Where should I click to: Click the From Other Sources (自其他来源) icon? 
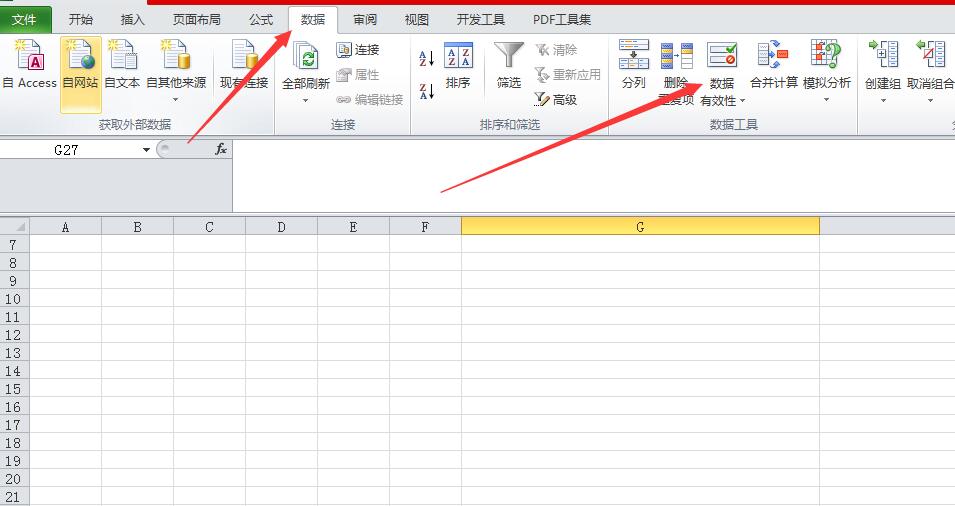[176, 55]
